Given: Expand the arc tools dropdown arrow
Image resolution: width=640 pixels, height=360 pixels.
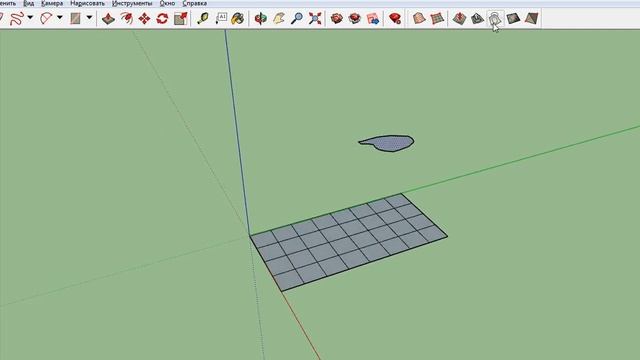Looking at the screenshot, I should tap(60, 18).
